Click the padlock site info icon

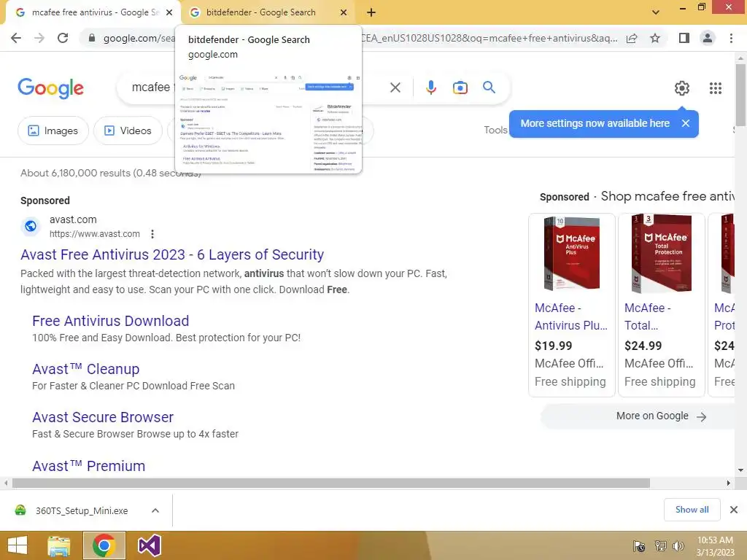(x=92, y=38)
